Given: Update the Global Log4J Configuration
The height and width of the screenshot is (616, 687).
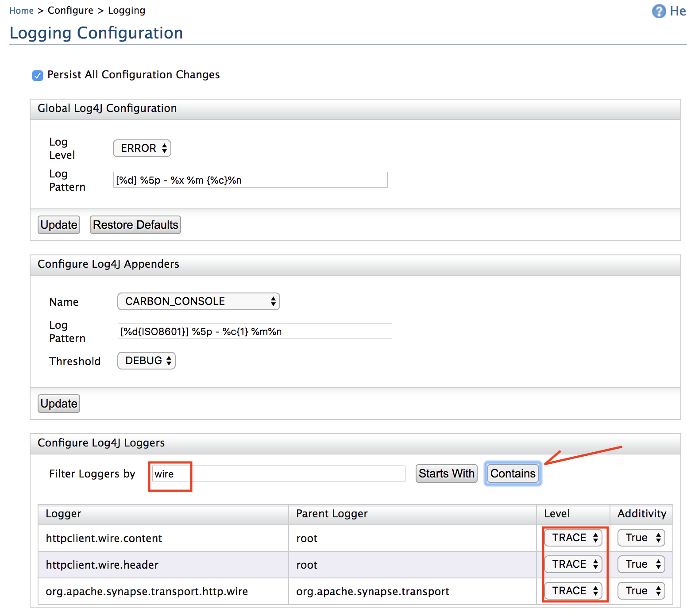Looking at the screenshot, I should [x=58, y=225].
